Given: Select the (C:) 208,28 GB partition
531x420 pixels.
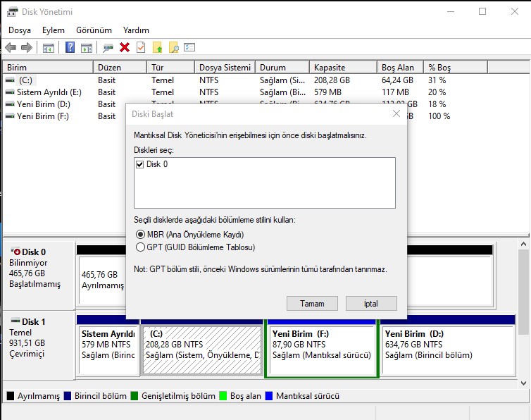Looking at the screenshot, I should [x=202, y=350].
